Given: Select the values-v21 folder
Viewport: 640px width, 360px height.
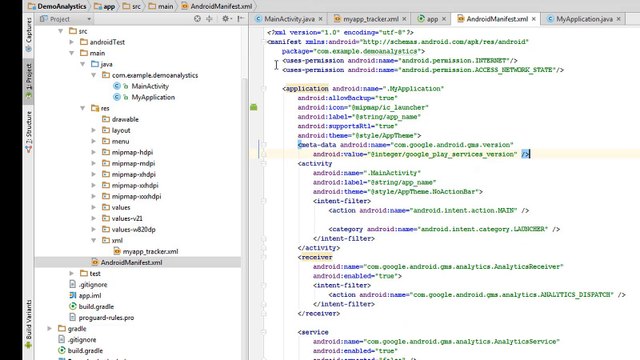Looking at the screenshot, I should point(127,218).
